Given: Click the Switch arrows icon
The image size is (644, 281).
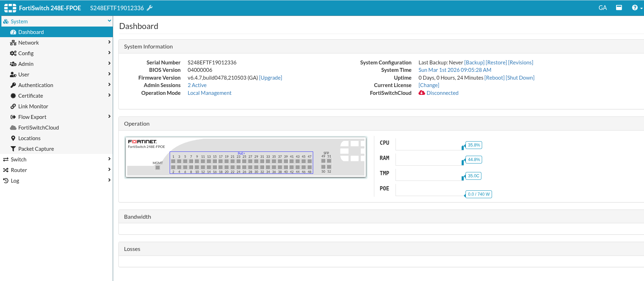Looking at the screenshot, I should (6, 160).
